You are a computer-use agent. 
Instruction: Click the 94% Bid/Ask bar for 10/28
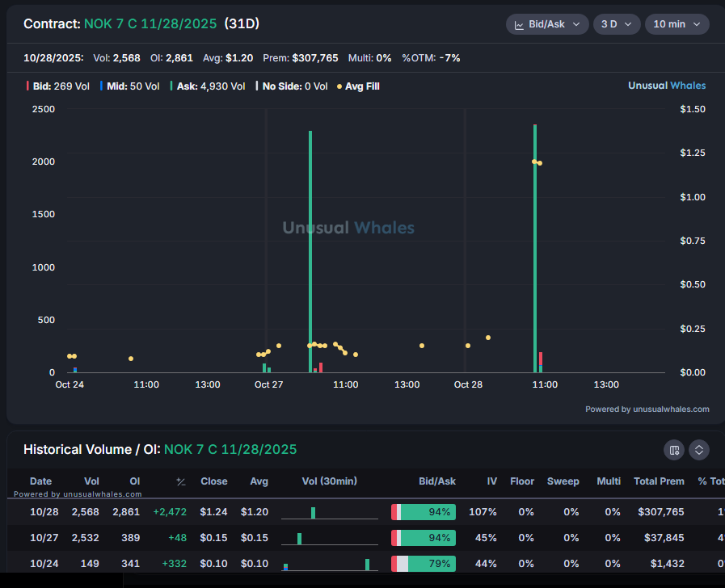[x=424, y=512]
